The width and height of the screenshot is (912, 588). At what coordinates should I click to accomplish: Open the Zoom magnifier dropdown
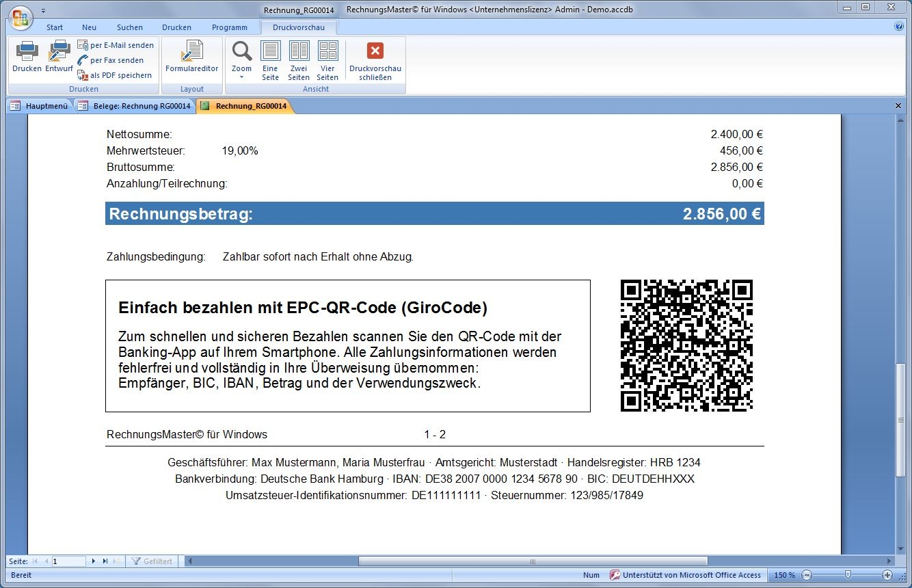pyautogui.click(x=241, y=59)
